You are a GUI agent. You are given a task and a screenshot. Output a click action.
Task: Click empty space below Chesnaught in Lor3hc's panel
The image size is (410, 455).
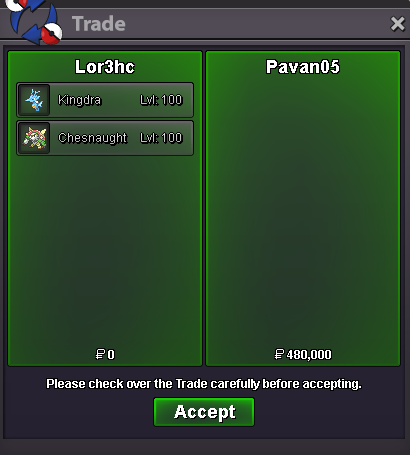click(x=105, y=250)
